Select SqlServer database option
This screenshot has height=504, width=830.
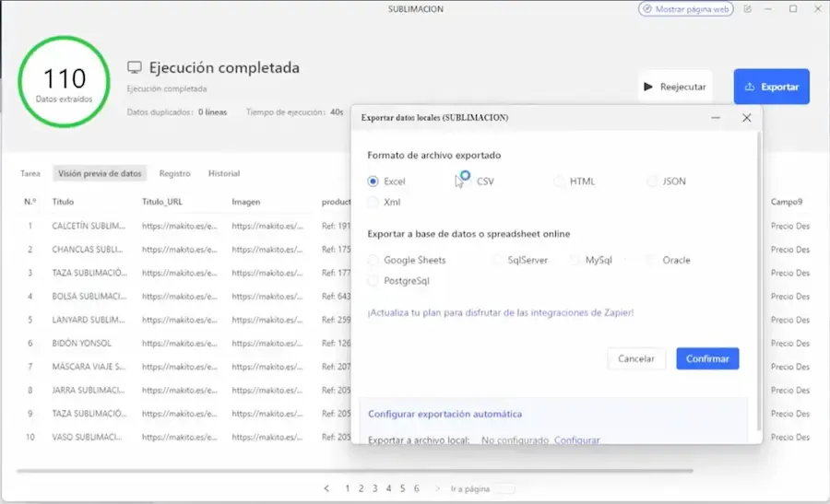(x=496, y=260)
